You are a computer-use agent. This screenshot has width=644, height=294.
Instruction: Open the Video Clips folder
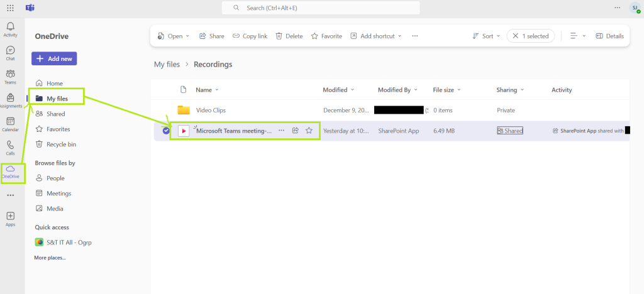[x=211, y=110]
